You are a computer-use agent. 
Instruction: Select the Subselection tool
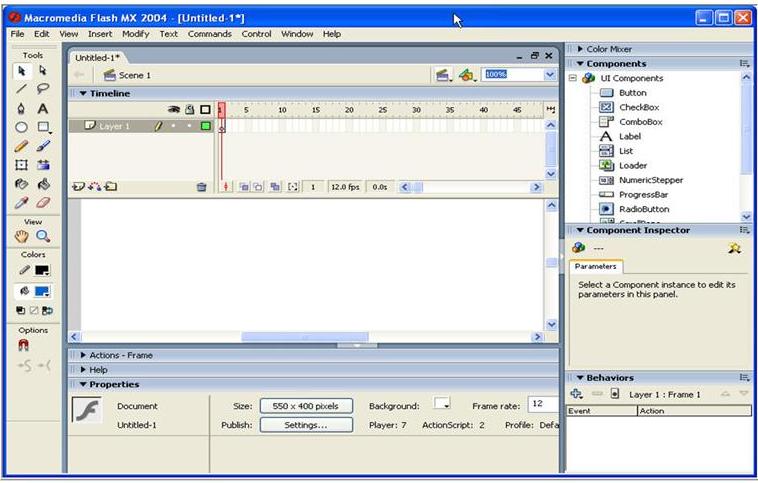click(x=43, y=71)
